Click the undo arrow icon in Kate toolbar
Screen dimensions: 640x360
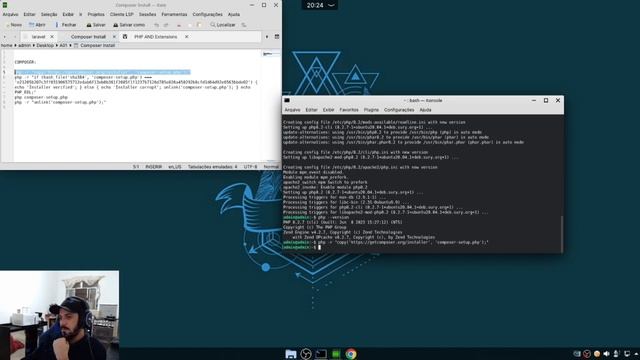156,25
